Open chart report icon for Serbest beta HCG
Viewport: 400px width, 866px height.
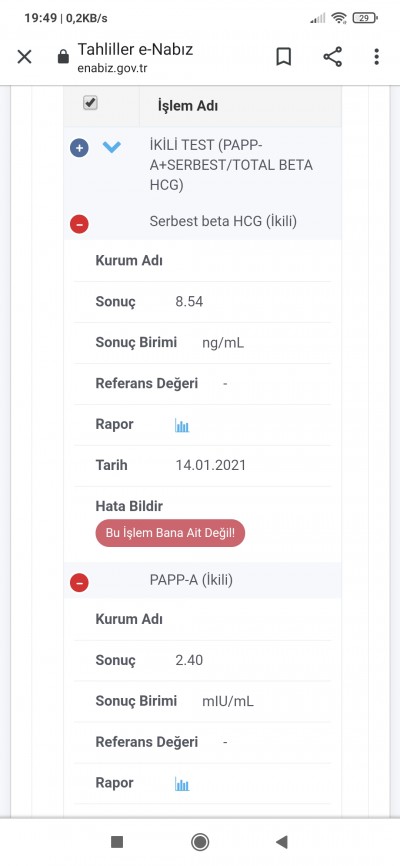182,425
